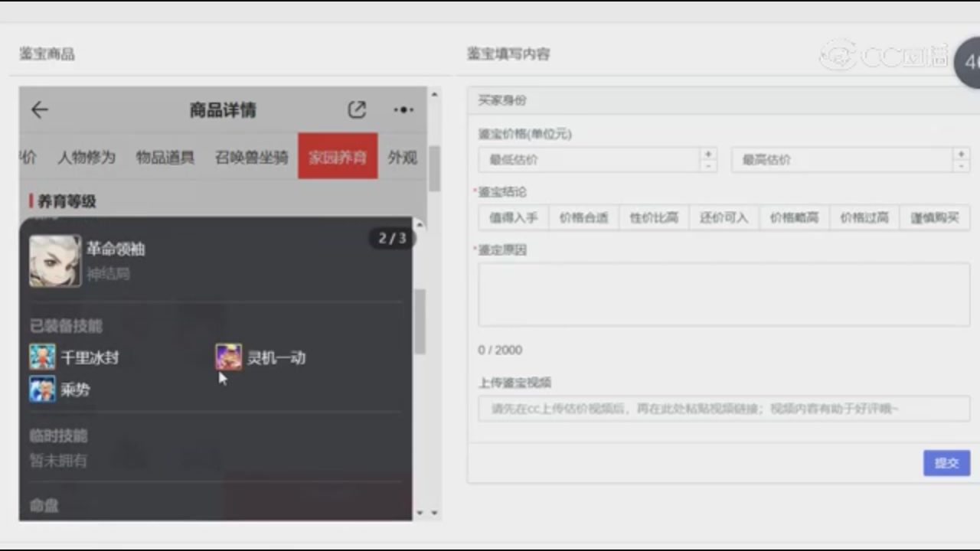This screenshot has width=980, height=551.
Task: Select the 乘势 skill icon
Action: 42,390
